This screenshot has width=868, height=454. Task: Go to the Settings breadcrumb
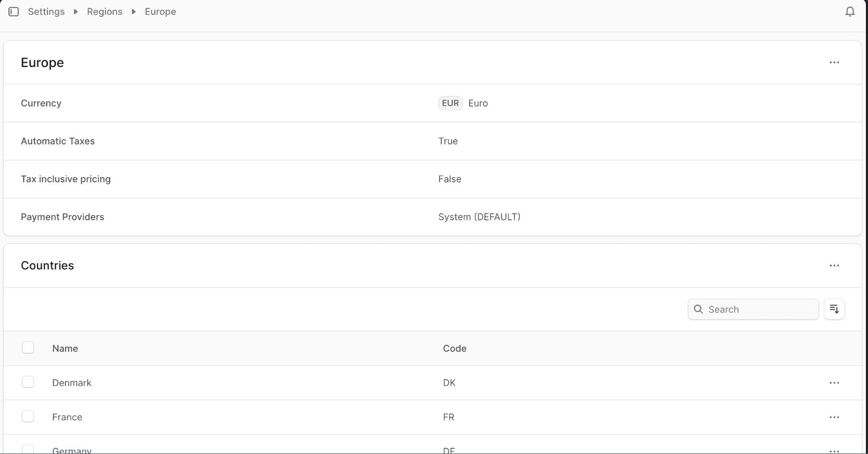coord(46,12)
